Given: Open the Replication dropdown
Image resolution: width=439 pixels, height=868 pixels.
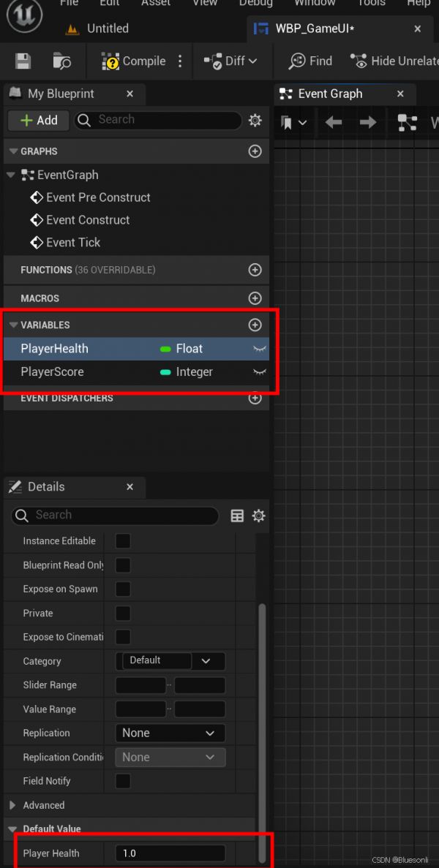Looking at the screenshot, I should tap(170, 733).
